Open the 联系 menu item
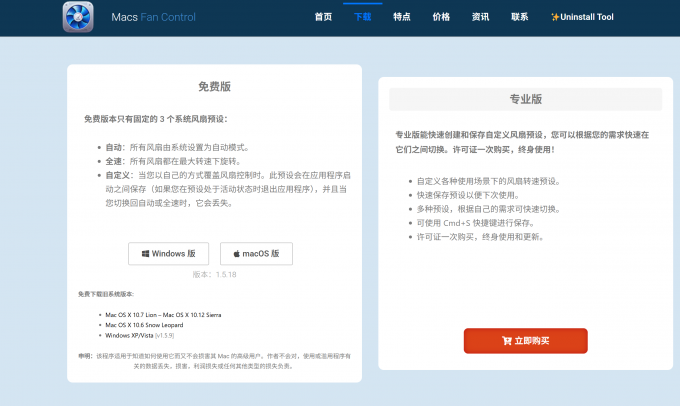680x406 pixels. pyautogui.click(x=520, y=17)
